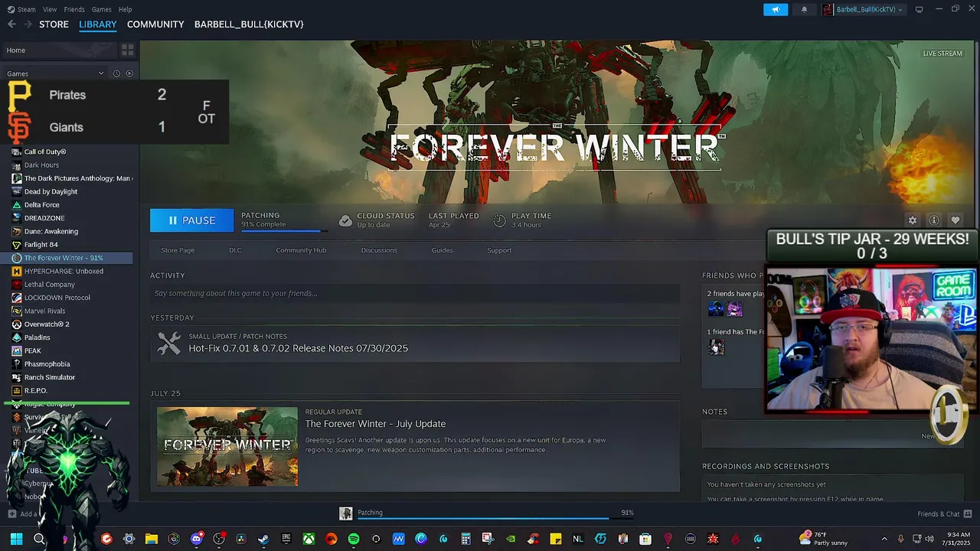Open Big Picture mode icon in title bar

(x=919, y=9)
